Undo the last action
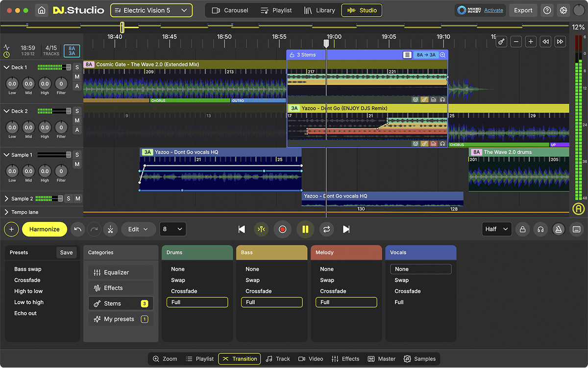Image resolution: width=588 pixels, height=368 pixels. point(77,229)
